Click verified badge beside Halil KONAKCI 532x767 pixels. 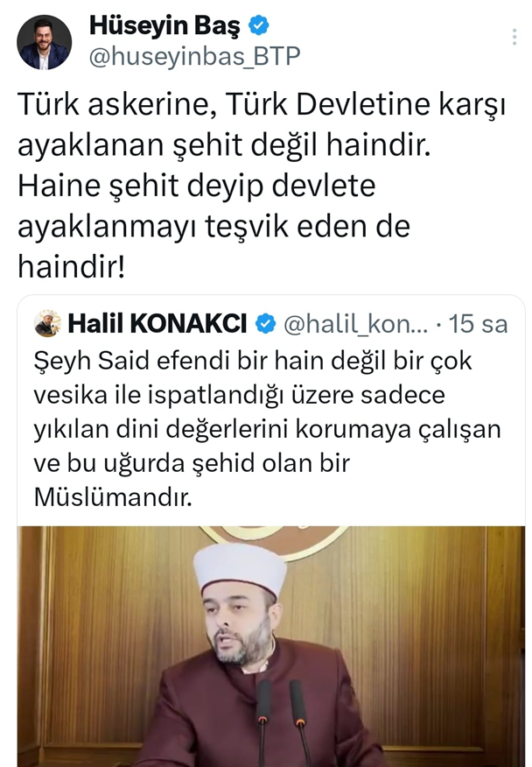[x=266, y=324]
